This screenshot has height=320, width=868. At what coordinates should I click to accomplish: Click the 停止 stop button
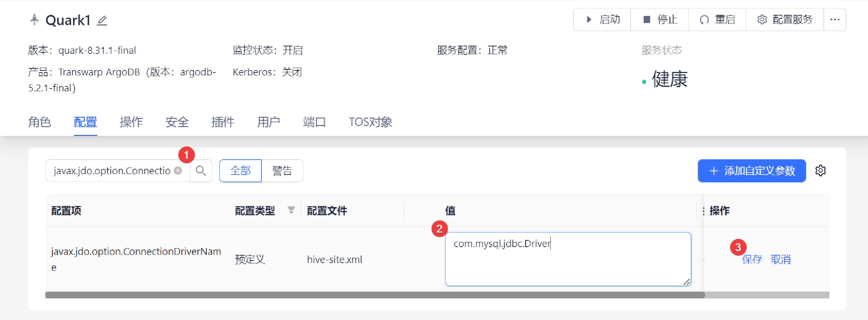[x=660, y=19]
